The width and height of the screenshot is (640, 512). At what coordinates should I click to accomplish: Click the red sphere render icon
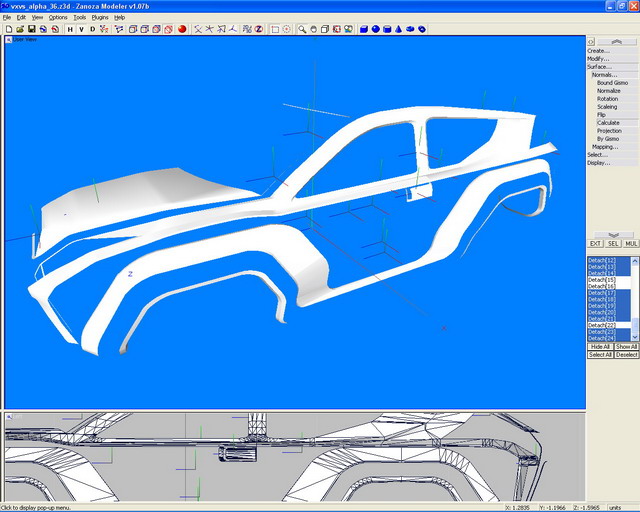pos(182,29)
